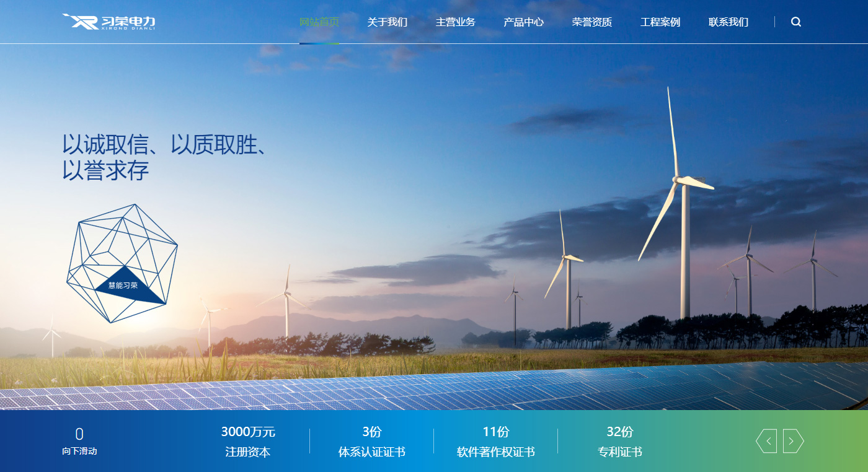This screenshot has height=472, width=868.
Task: Click the 慧能习荣 polyhedron graphic
Action: coord(122,264)
